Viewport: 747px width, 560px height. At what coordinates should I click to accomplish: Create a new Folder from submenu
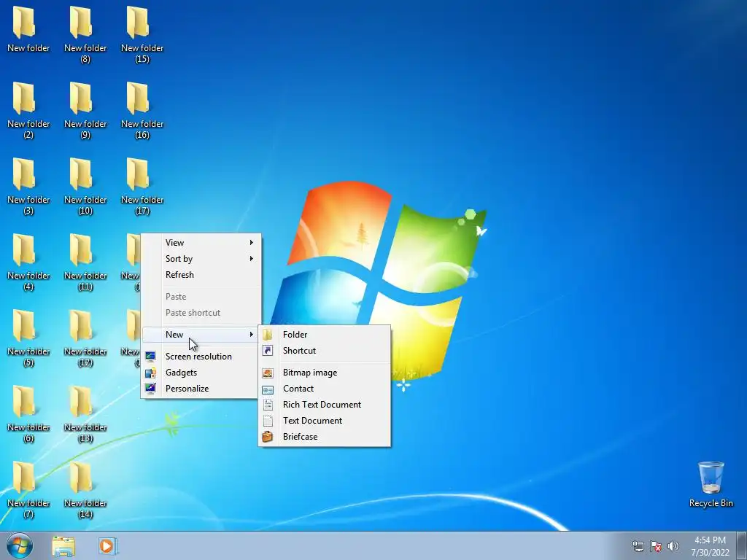click(325, 334)
